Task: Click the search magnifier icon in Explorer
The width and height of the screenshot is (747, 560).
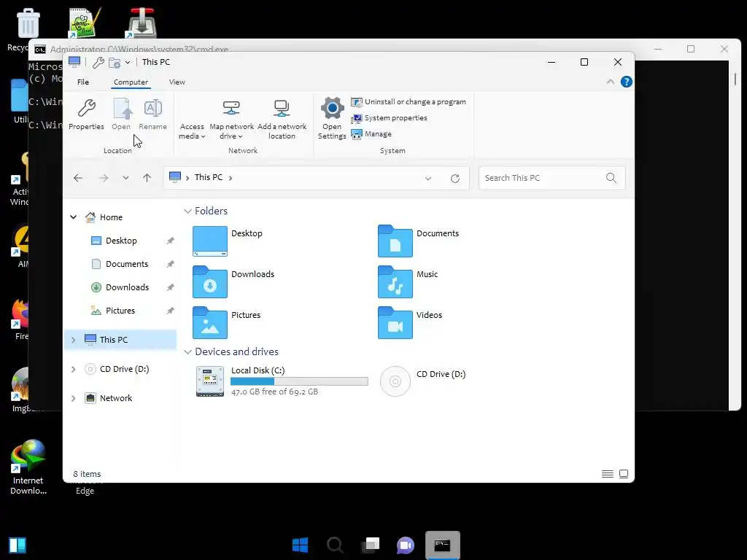Action: [x=611, y=178]
